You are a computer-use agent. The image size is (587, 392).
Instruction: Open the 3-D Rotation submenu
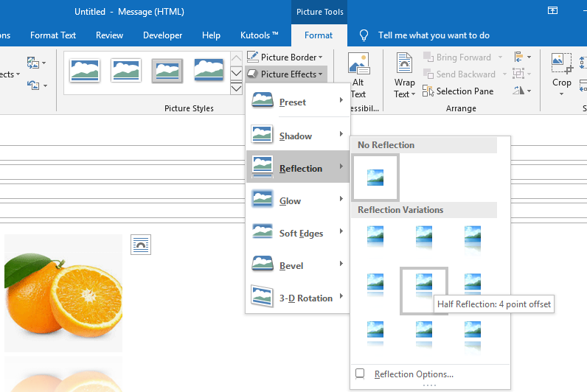[x=298, y=298]
